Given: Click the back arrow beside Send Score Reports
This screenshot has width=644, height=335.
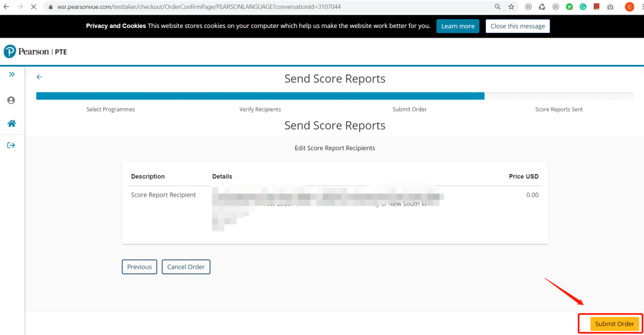Looking at the screenshot, I should [x=39, y=77].
